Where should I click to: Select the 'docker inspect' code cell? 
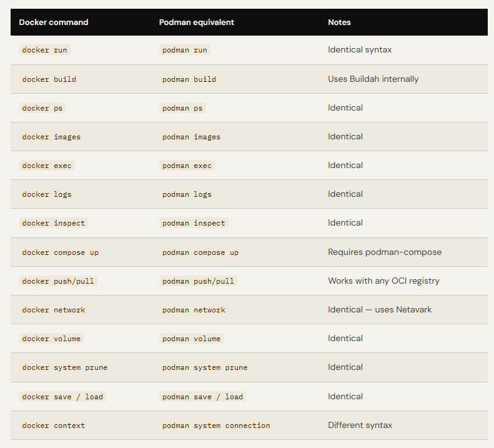click(x=54, y=222)
